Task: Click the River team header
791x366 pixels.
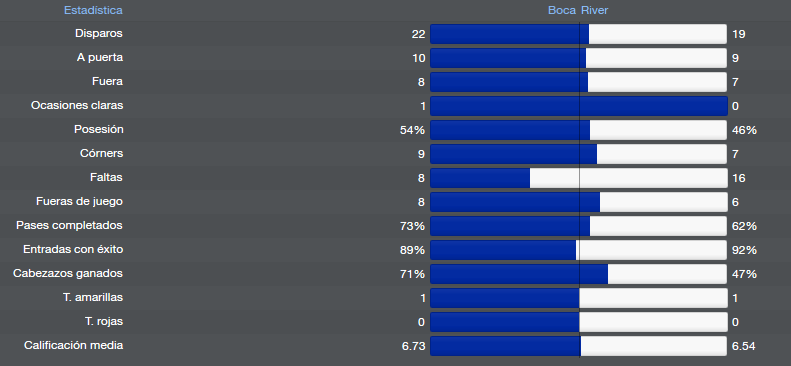Action: 594,10
